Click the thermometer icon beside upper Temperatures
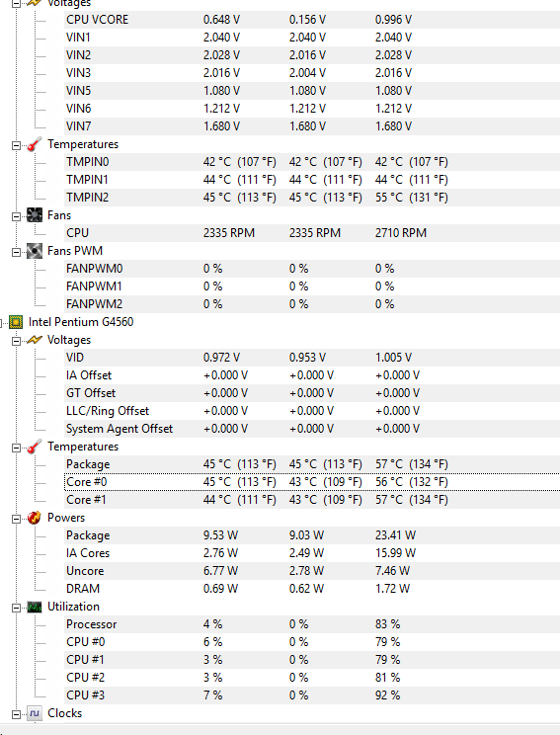The height and width of the screenshot is (735, 560). (35, 144)
